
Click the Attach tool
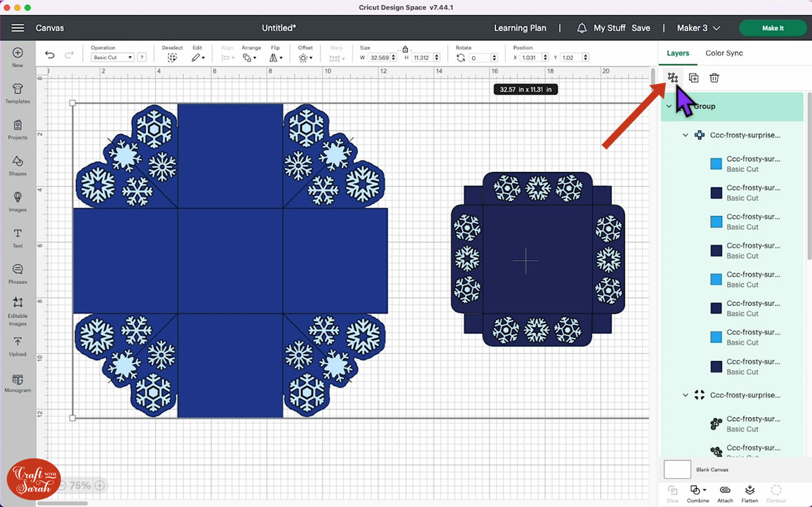pos(725,493)
